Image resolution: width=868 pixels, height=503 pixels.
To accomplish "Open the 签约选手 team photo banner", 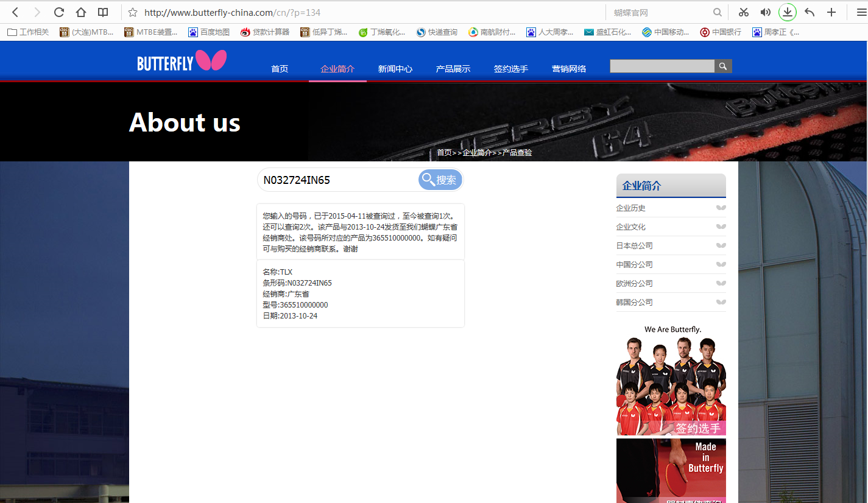I will click(671, 379).
